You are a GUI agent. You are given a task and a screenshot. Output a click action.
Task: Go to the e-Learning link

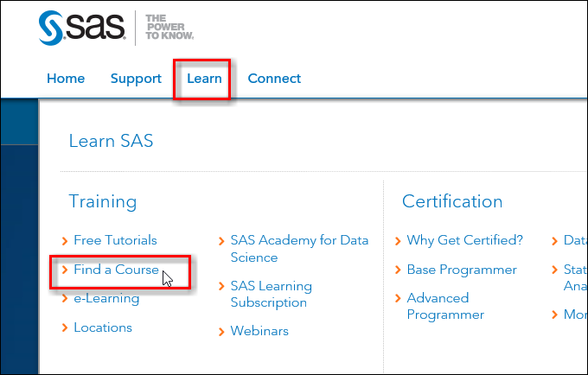click(x=106, y=299)
